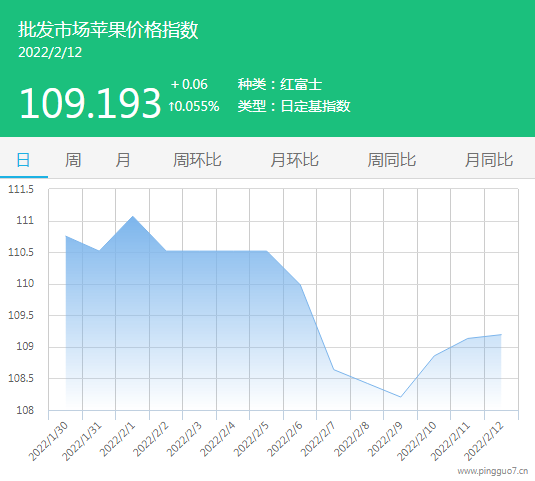Click the last data point at 2022/2/12
535x481 pixels.
(x=501, y=334)
